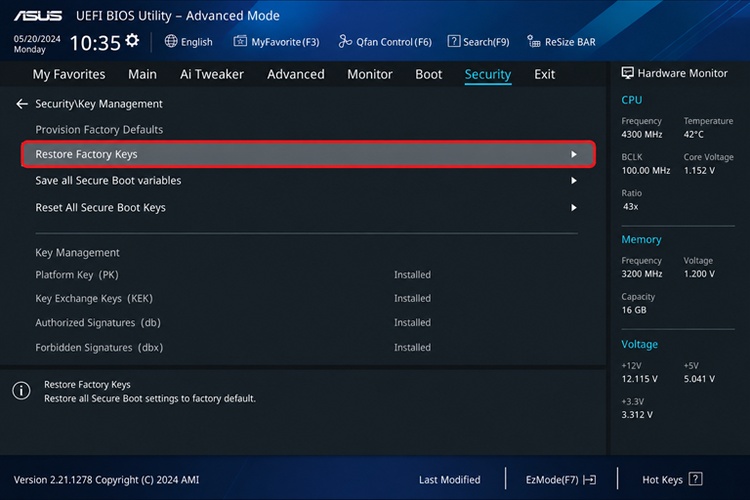The image size is (750, 500).
Task: Click Key Exchange Keys (KEK) entry
Action: [94, 299]
